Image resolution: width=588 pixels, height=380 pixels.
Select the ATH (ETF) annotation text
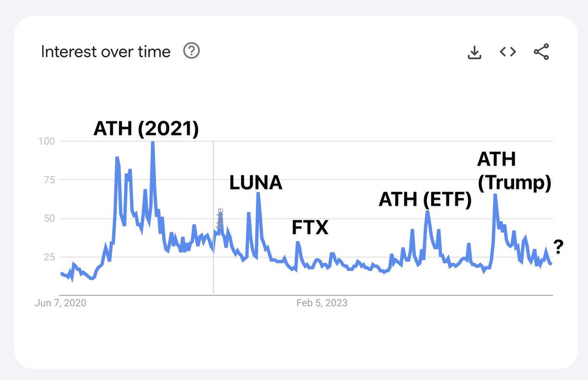425,200
